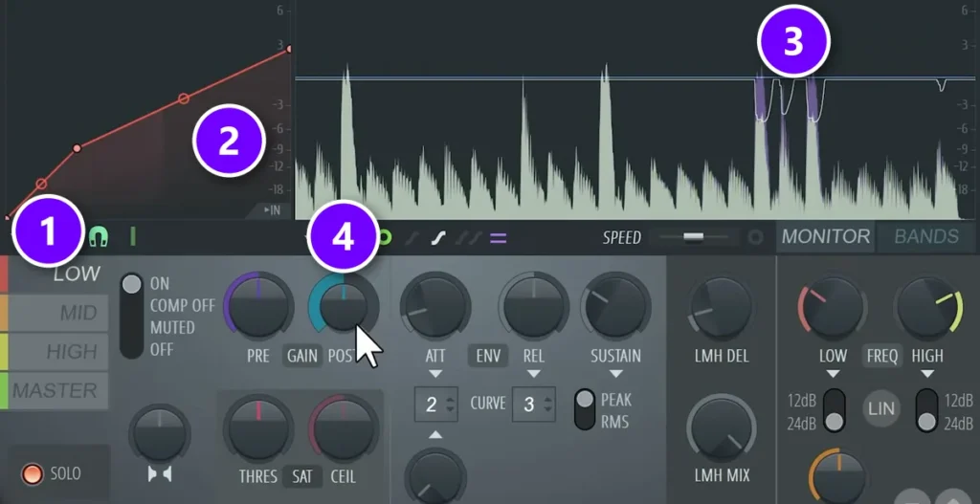Click the SUSTAIN knob
Viewport: 980px width, 504px height.
[x=615, y=306]
